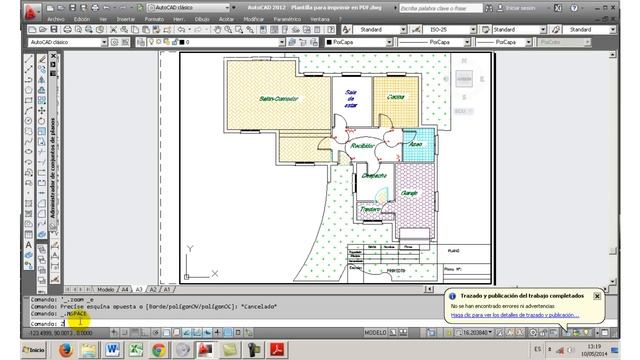
Task: Click the Windows Inicio start button
Action: click(34, 350)
